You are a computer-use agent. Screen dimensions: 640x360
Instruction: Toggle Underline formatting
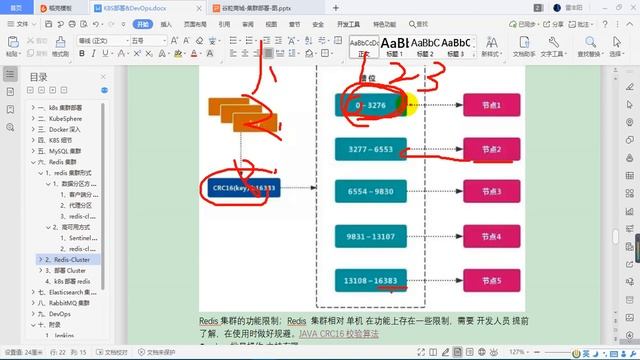point(105,53)
